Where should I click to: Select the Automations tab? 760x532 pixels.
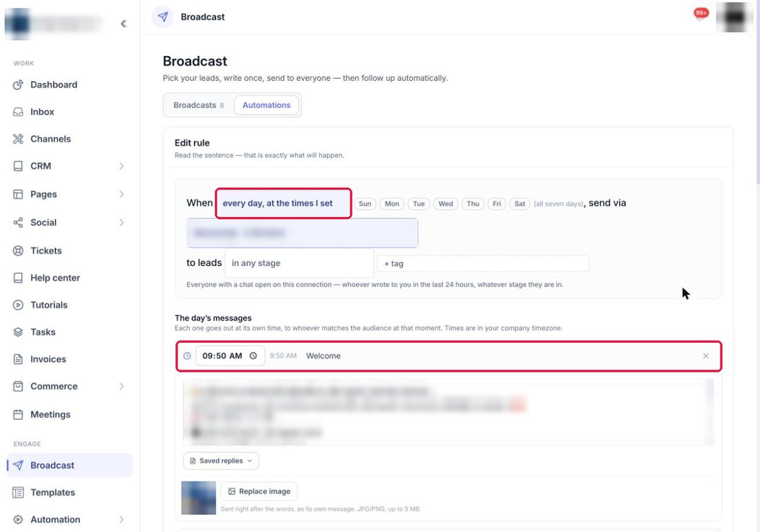(267, 105)
